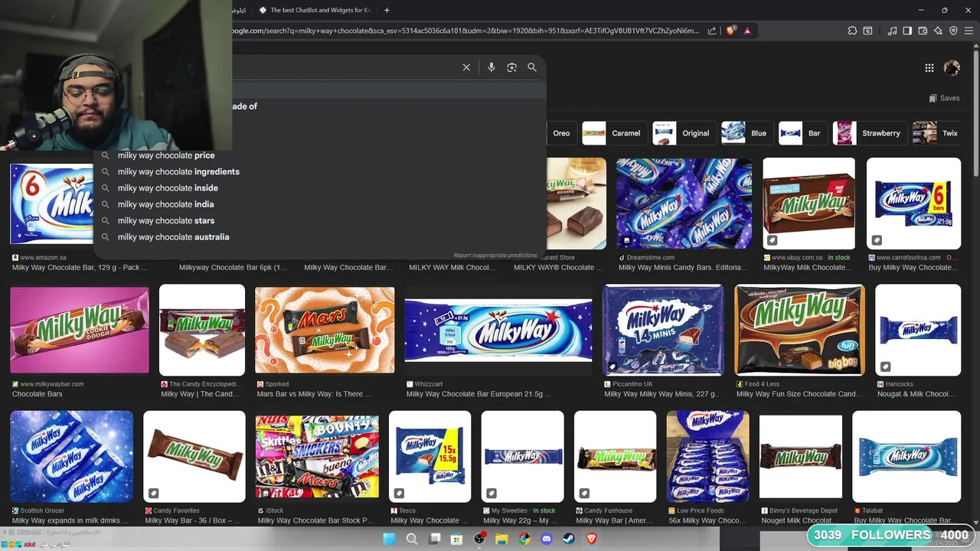Viewport: 980px width, 551px height.
Task: Open File Explorer from the taskbar
Action: (x=502, y=539)
